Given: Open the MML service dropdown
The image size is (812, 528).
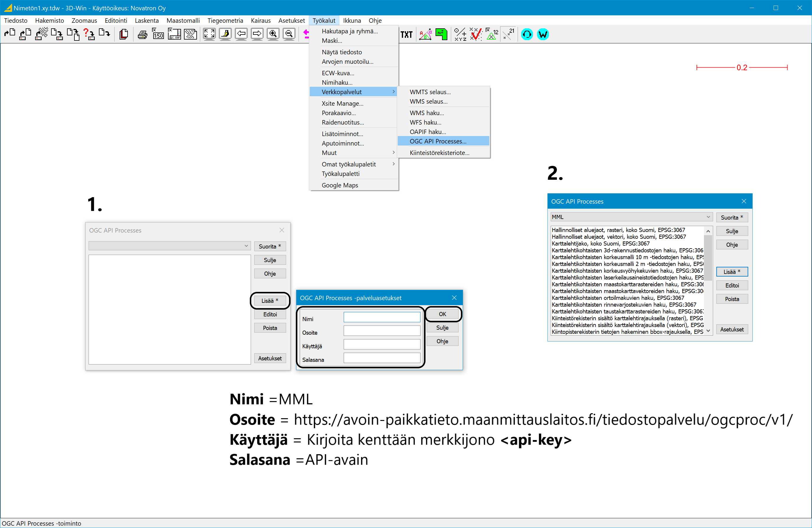Looking at the screenshot, I should click(708, 217).
